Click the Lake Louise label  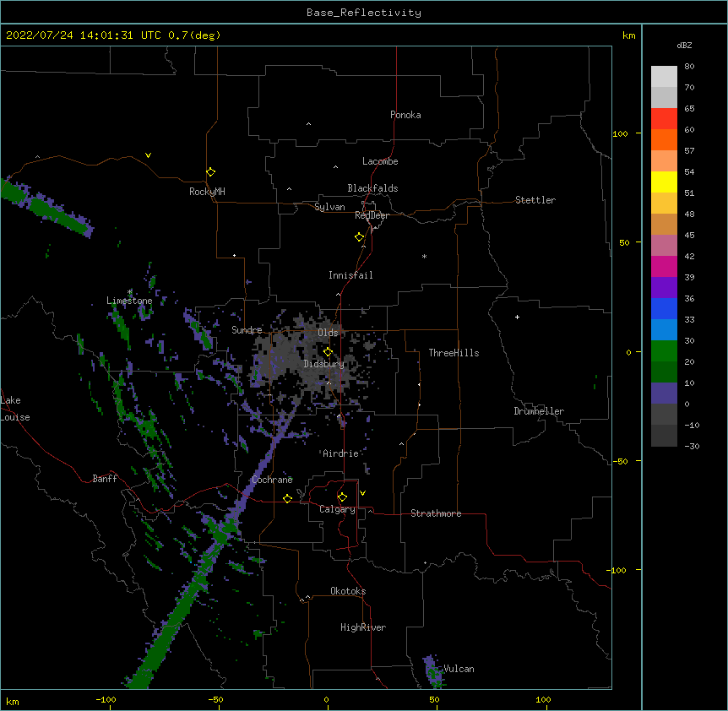coord(14,409)
